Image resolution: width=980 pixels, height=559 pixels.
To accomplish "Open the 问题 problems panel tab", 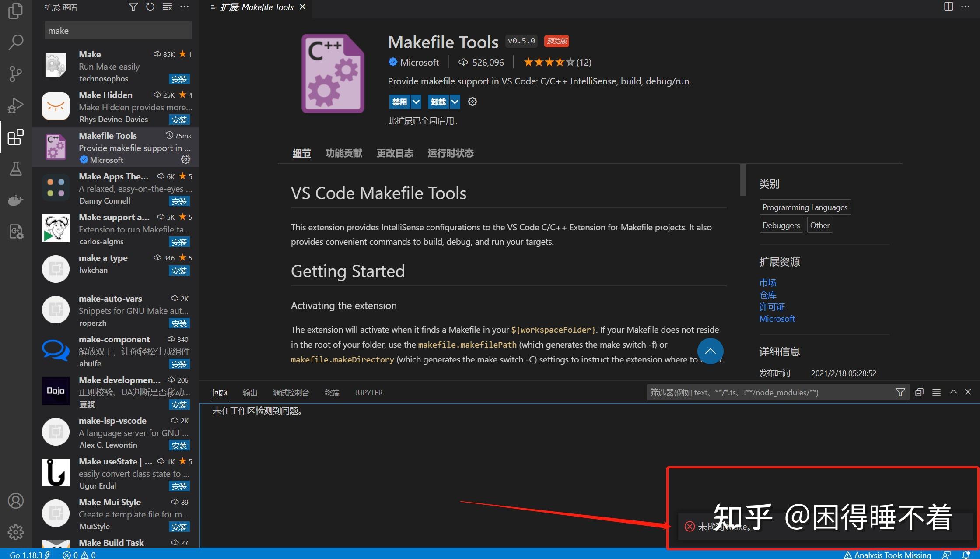I will [220, 393].
